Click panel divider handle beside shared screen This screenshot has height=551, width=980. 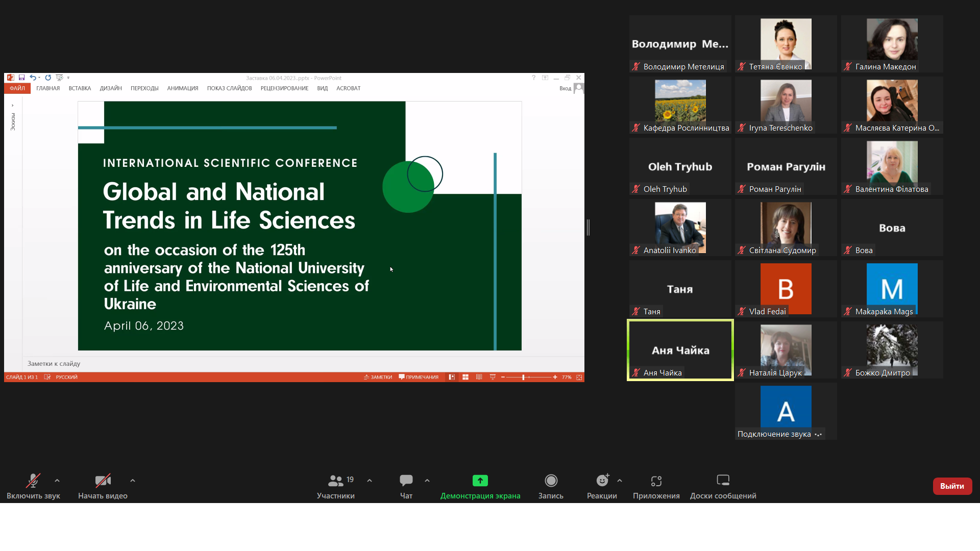tap(588, 228)
